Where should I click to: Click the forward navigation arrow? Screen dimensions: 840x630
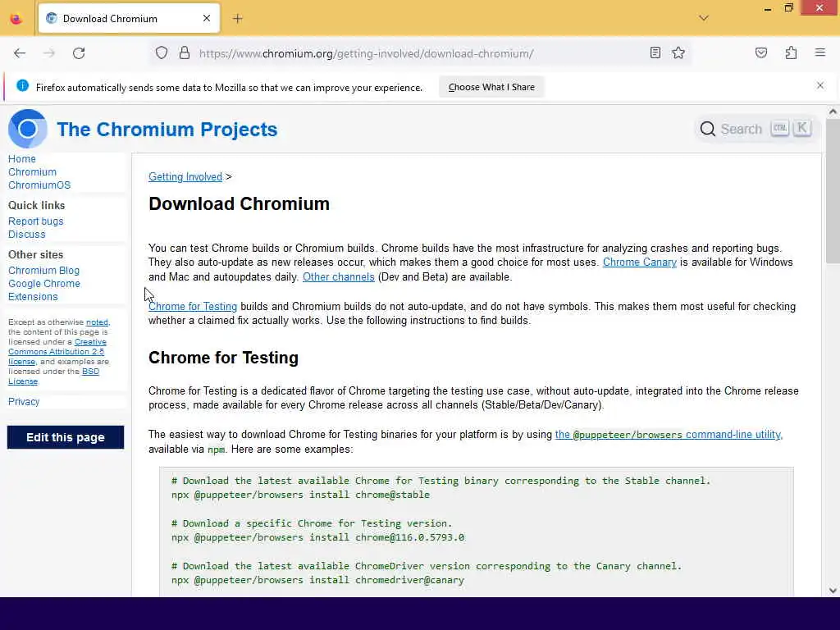pyautogui.click(x=49, y=53)
